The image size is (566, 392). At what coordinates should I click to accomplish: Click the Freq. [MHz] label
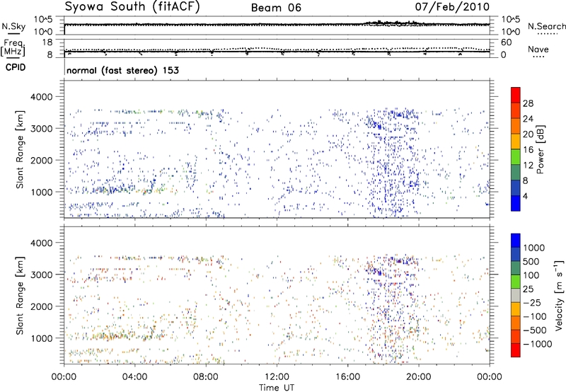coord(13,48)
